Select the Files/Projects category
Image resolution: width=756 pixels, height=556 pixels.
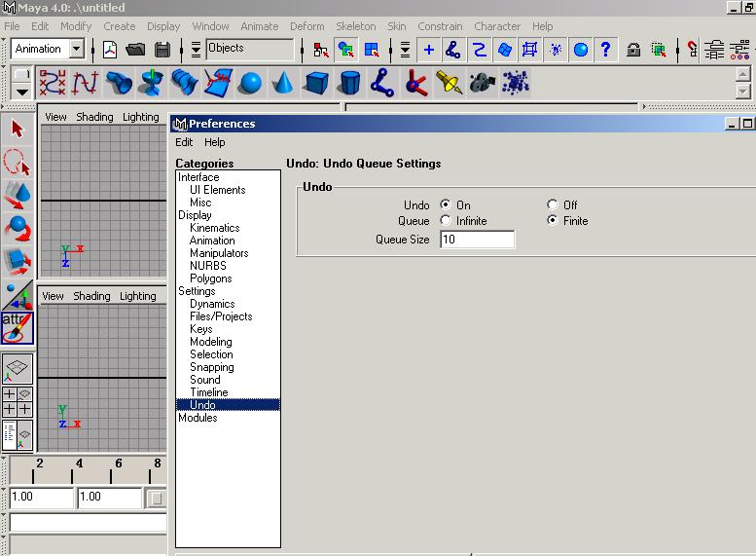221,316
